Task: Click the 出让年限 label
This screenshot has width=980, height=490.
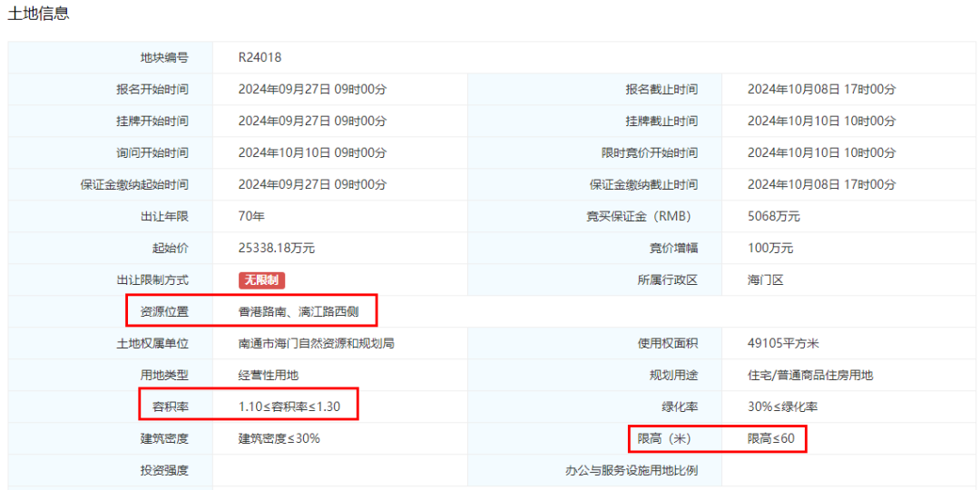Action: coord(163,217)
